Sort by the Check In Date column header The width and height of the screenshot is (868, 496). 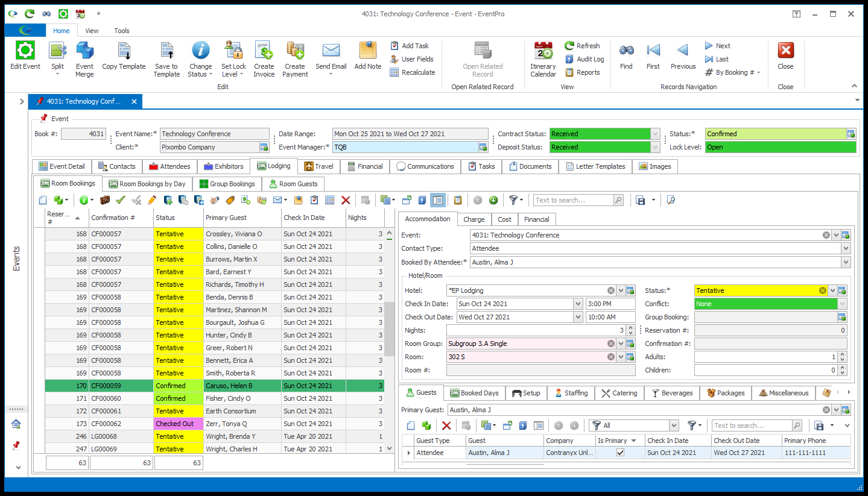tap(314, 218)
